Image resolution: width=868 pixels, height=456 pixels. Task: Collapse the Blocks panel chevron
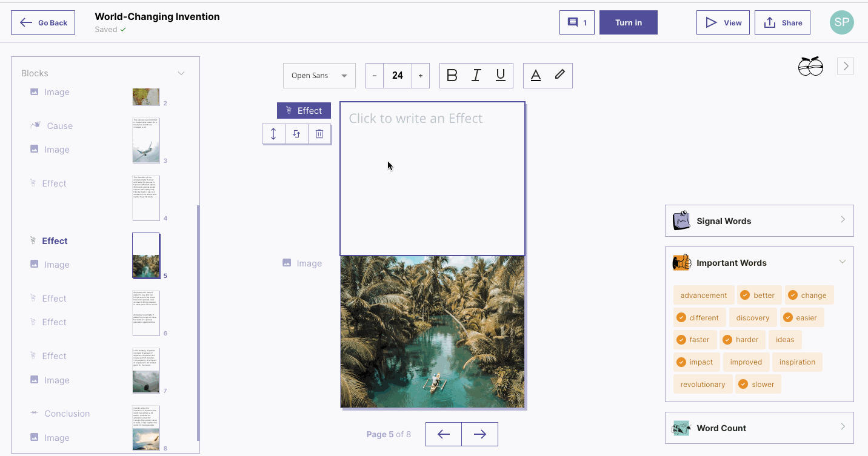pyautogui.click(x=181, y=73)
